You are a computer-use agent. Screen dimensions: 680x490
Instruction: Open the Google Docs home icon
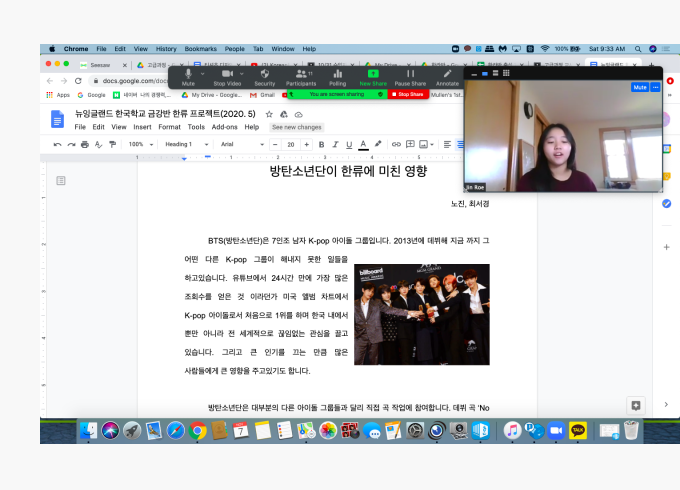pos(57,119)
